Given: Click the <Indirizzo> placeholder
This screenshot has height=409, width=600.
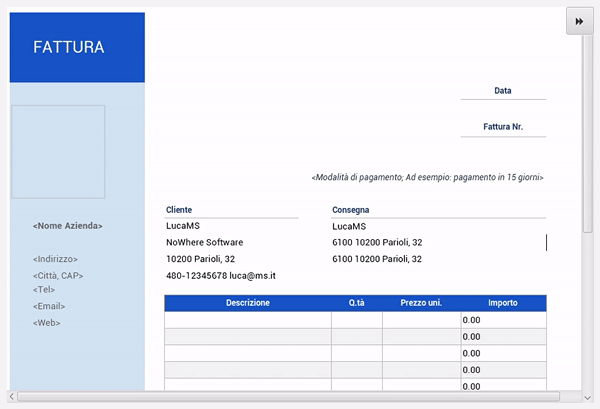Looking at the screenshot, I should click(55, 259).
